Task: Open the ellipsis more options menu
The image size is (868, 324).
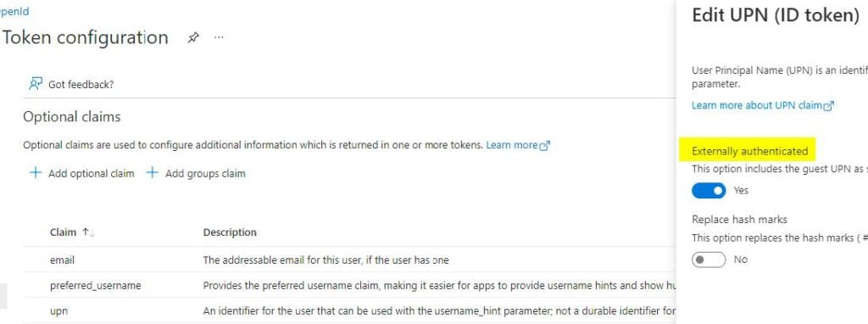Action: (x=219, y=37)
